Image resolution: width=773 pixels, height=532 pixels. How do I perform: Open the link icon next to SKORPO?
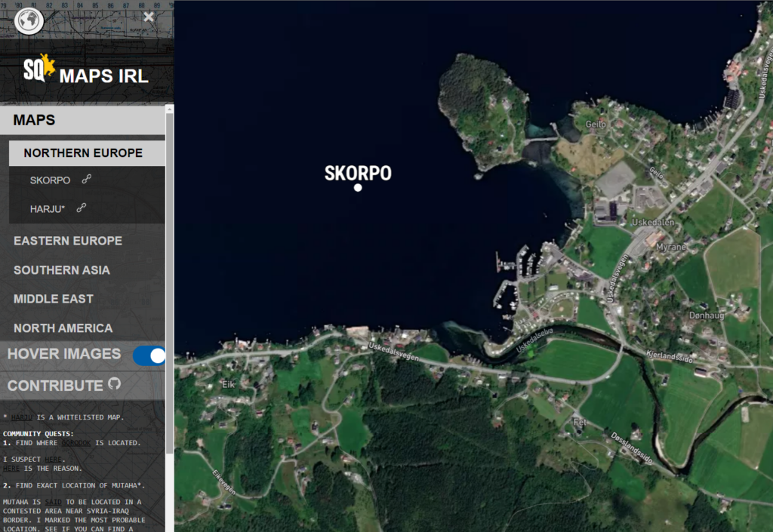87,180
